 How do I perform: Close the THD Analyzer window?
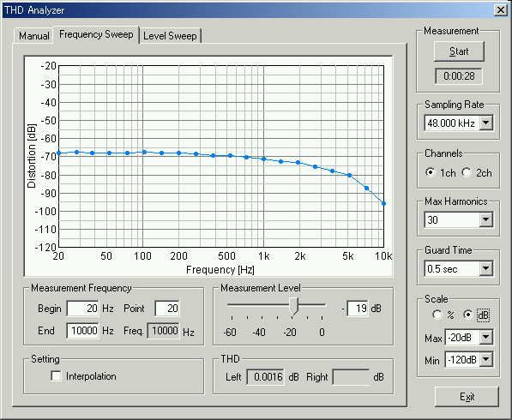pyautogui.click(x=500, y=10)
